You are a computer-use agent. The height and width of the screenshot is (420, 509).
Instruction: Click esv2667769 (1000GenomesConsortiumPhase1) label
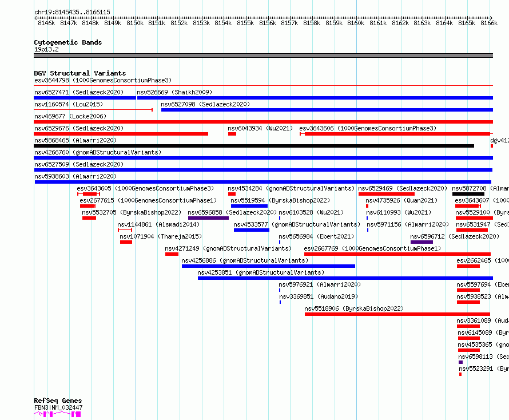[x=373, y=248]
